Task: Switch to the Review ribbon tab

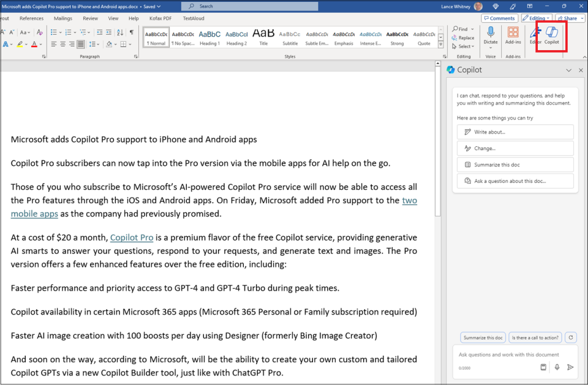Action: point(91,18)
